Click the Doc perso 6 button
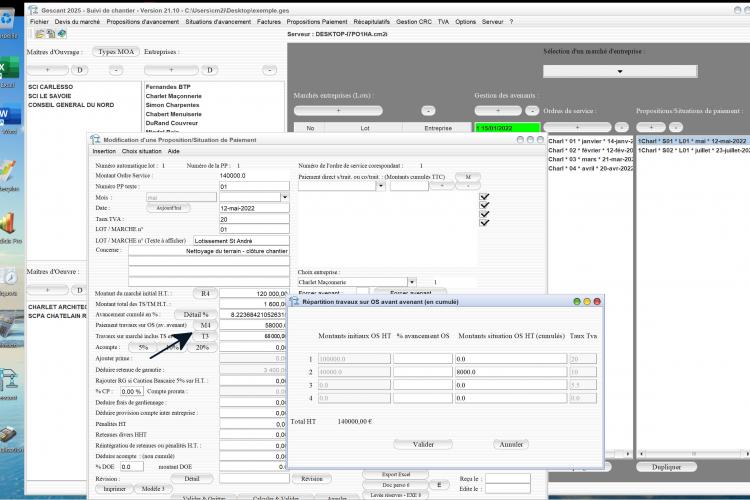 coord(396,485)
